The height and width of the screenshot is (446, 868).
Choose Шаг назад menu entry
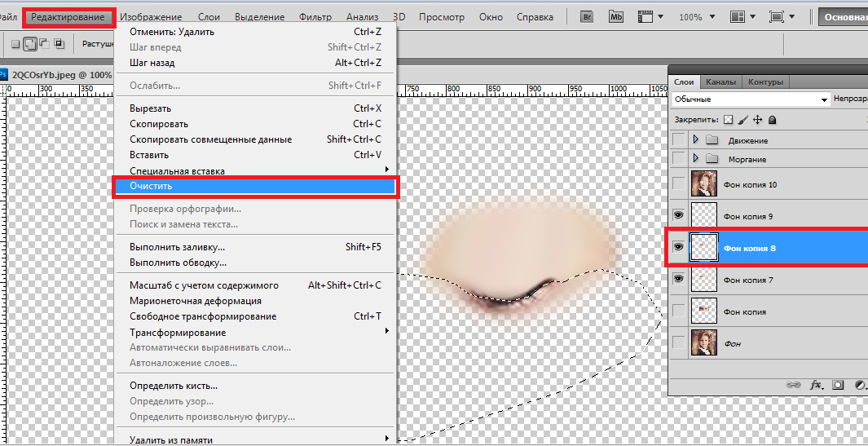point(255,63)
